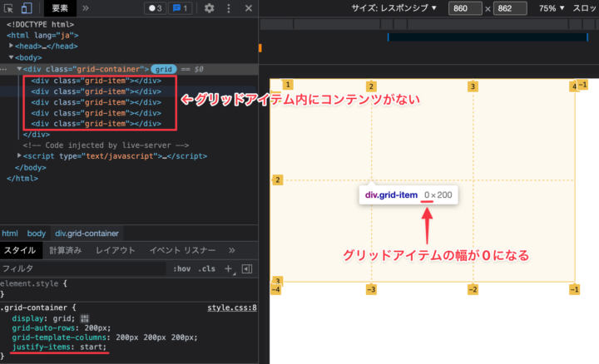
Task: Close the DevTools panel
Action: click(x=248, y=8)
